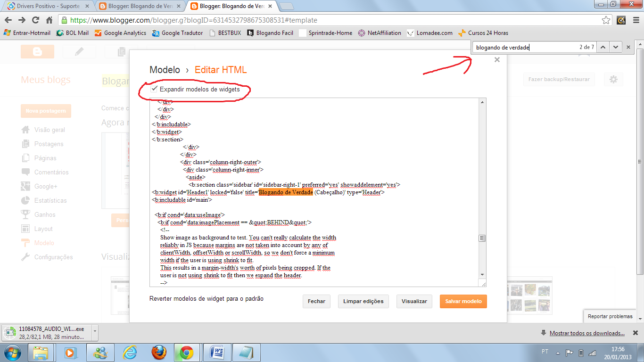Bookmark page with the star icon
The height and width of the screenshot is (362, 644).
[x=606, y=20]
